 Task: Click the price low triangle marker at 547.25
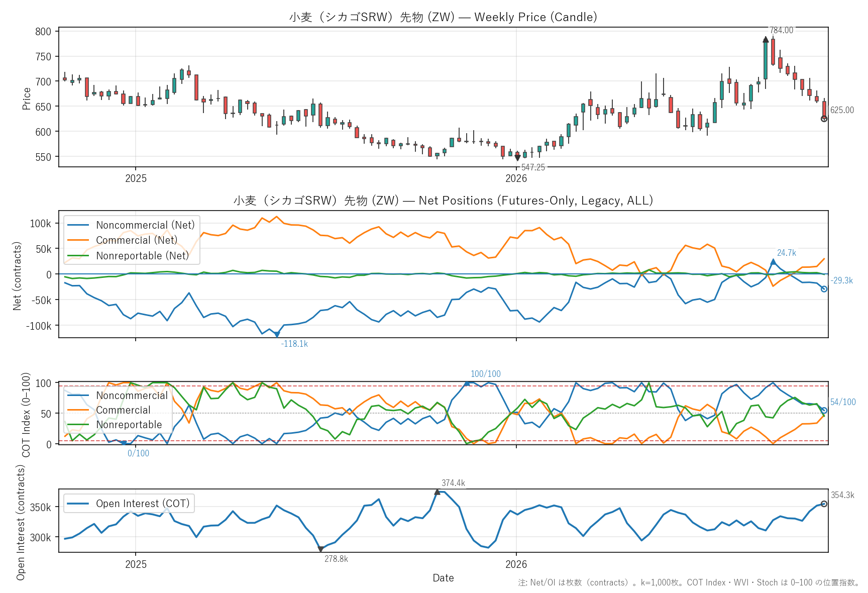coord(517,158)
